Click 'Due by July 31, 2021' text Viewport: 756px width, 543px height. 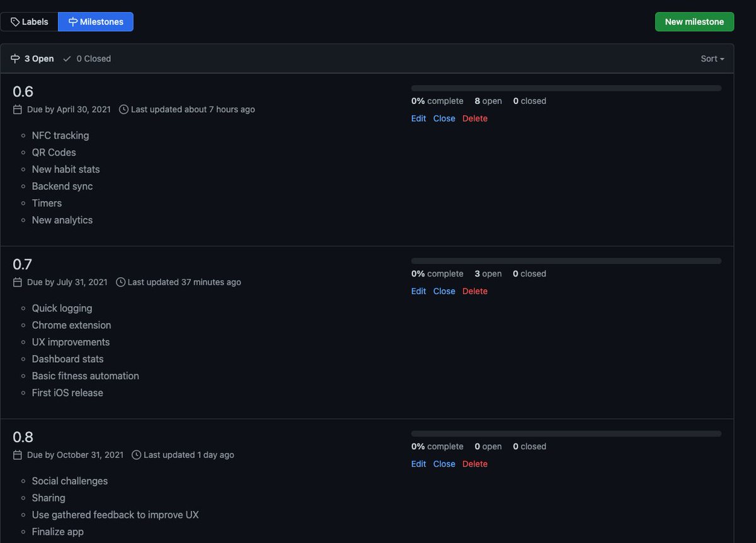click(x=67, y=282)
